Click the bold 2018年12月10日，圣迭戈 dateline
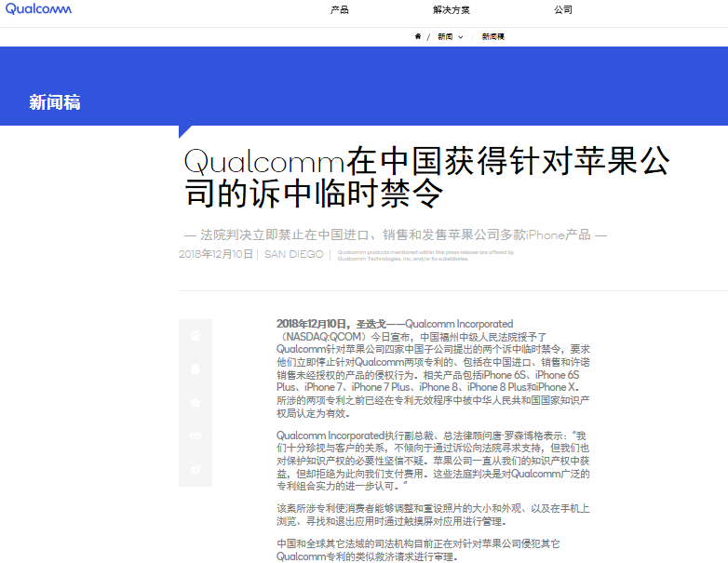Image resolution: width=728 pixels, height=563 pixels. (x=331, y=324)
